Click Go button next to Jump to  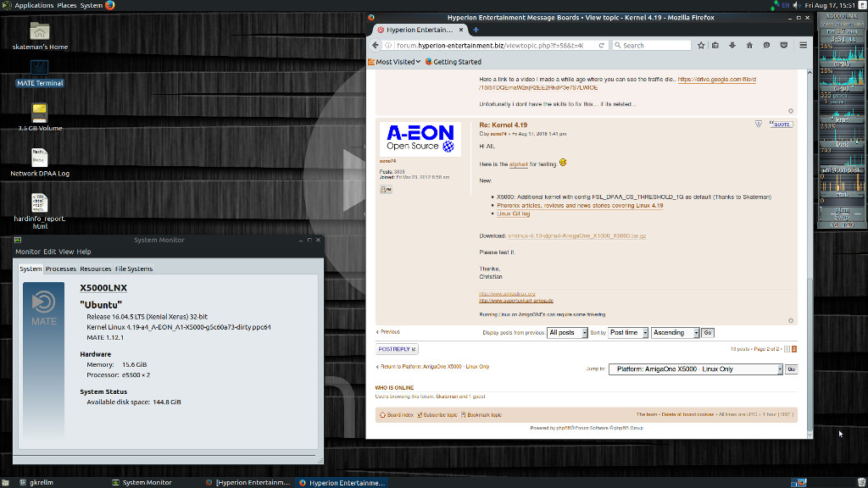791,369
